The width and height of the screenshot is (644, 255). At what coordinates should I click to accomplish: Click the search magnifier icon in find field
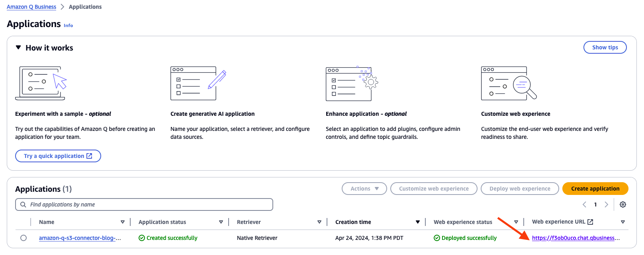23,204
